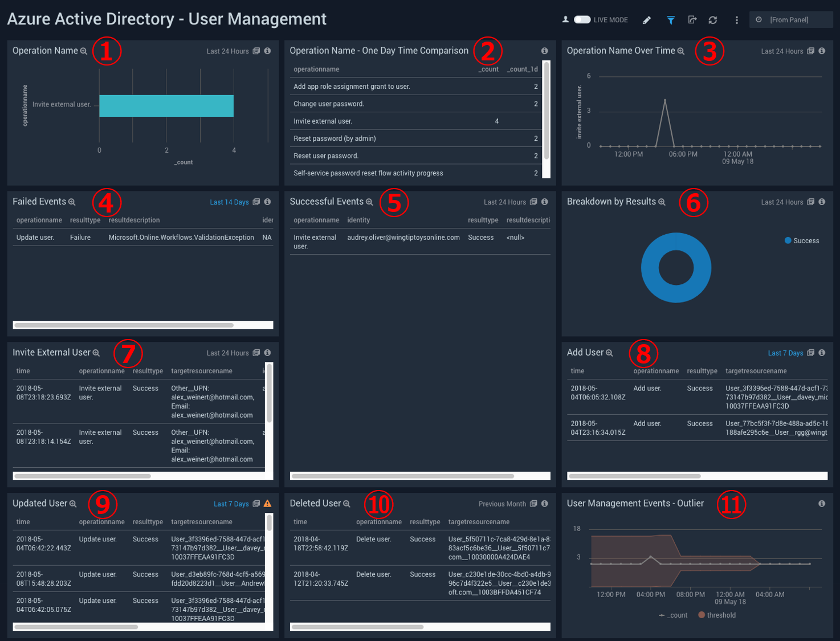Select 'Change user password.' row

[416, 104]
